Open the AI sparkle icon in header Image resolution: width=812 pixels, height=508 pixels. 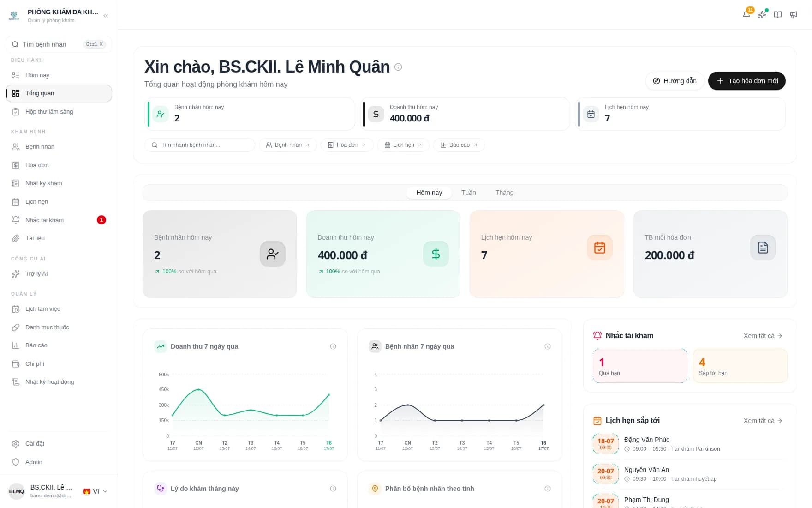pos(762,15)
